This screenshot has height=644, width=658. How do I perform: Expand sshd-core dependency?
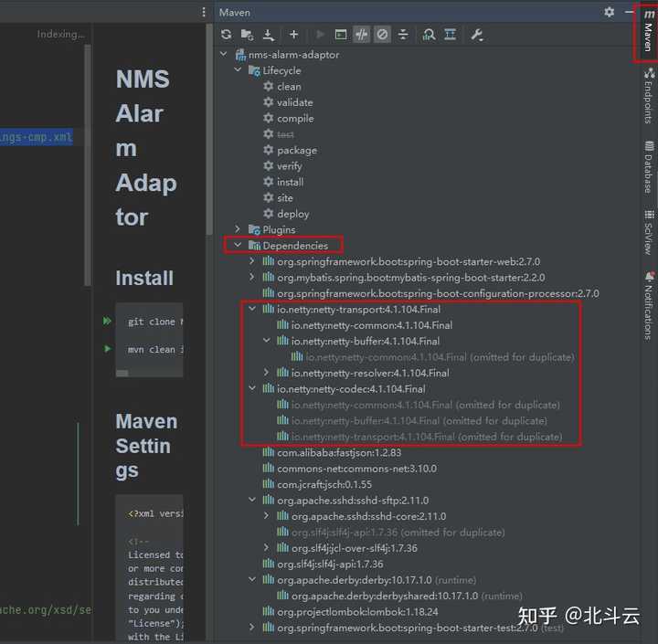click(x=267, y=515)
